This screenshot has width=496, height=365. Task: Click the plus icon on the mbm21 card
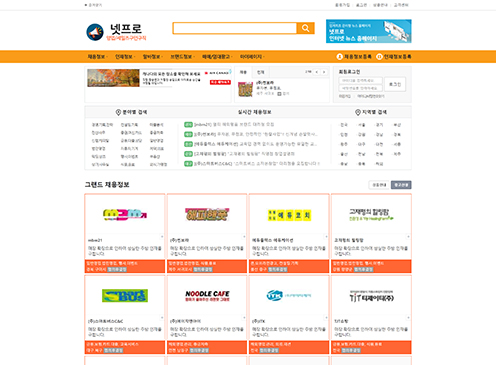coord(162,237)
